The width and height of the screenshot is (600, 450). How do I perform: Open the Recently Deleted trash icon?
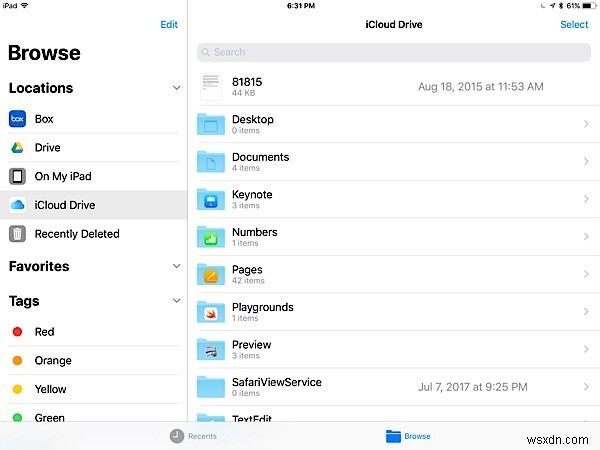(17, 234)
